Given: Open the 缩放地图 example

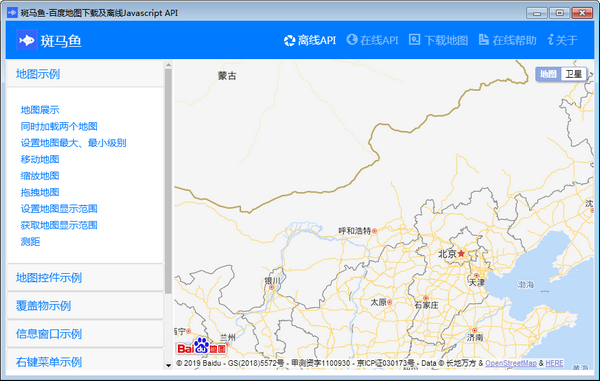Looking at the screenshot, I should (40, 176).
